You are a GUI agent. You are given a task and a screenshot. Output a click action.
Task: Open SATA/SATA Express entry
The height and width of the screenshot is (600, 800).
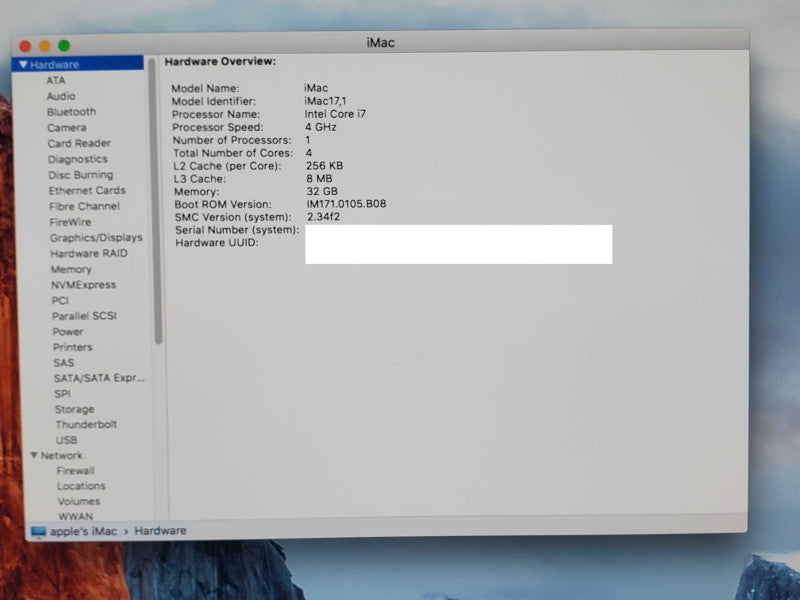(x=99, y=378)
